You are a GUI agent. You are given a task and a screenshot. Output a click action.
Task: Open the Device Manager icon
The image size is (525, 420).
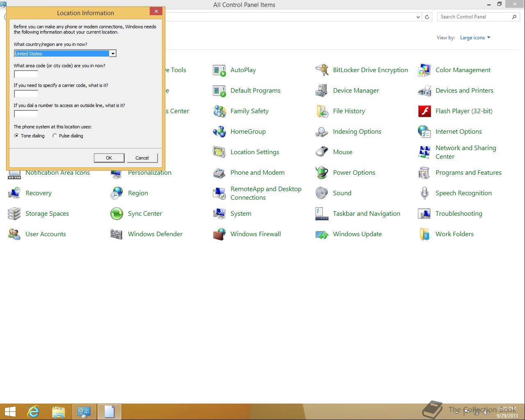coord(322,91)
